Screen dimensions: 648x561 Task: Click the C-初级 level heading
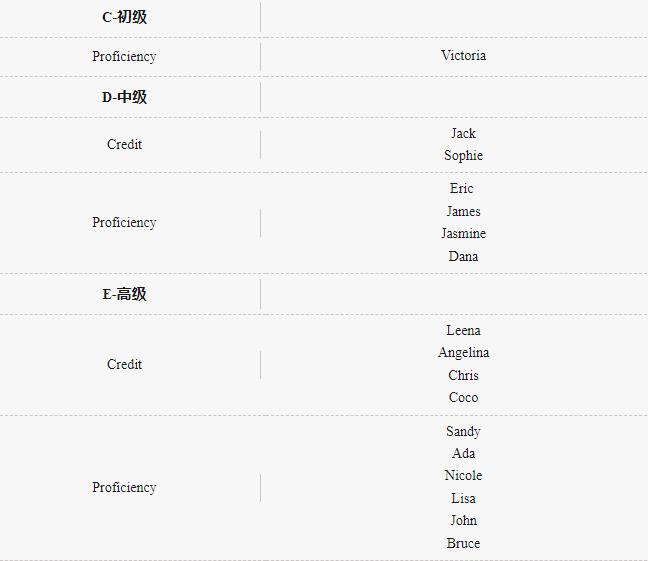coord(124,17)
